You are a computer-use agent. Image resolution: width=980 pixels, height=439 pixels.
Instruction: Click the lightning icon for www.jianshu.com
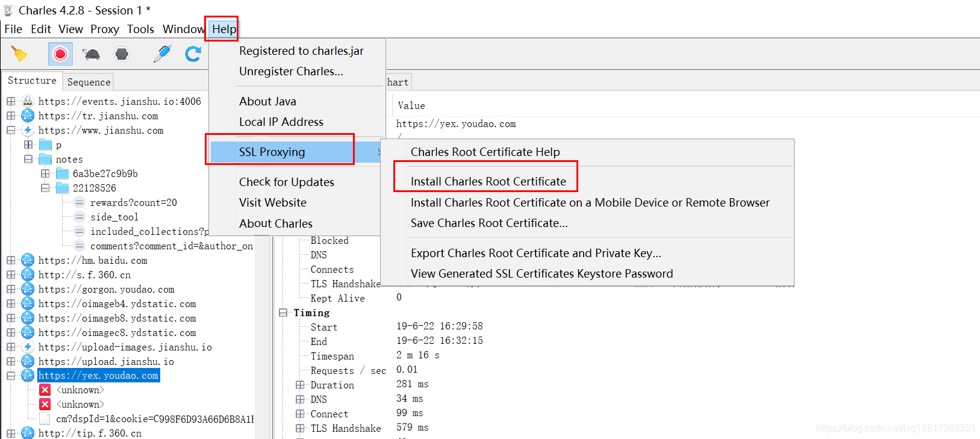click(x=28, y=130)
